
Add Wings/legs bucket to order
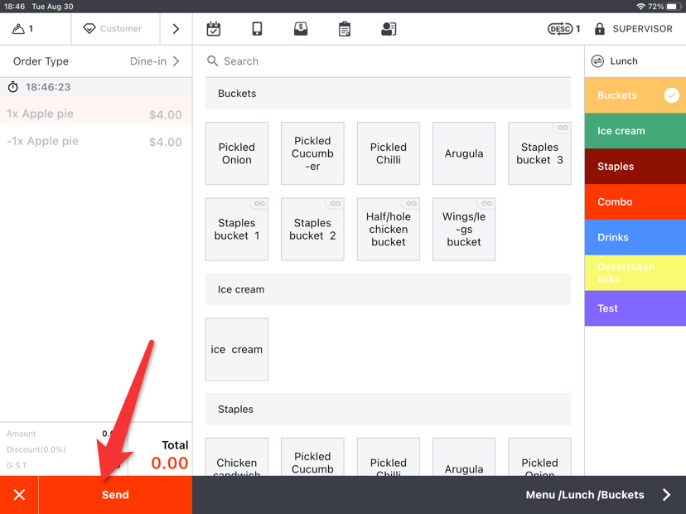pyautogui.click(x=464, y=229)
